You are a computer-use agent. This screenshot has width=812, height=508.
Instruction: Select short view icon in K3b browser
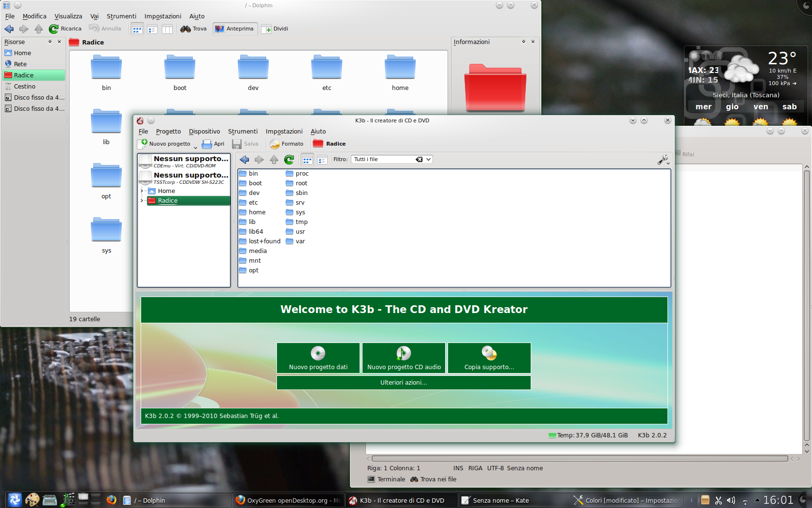(307, 160)
